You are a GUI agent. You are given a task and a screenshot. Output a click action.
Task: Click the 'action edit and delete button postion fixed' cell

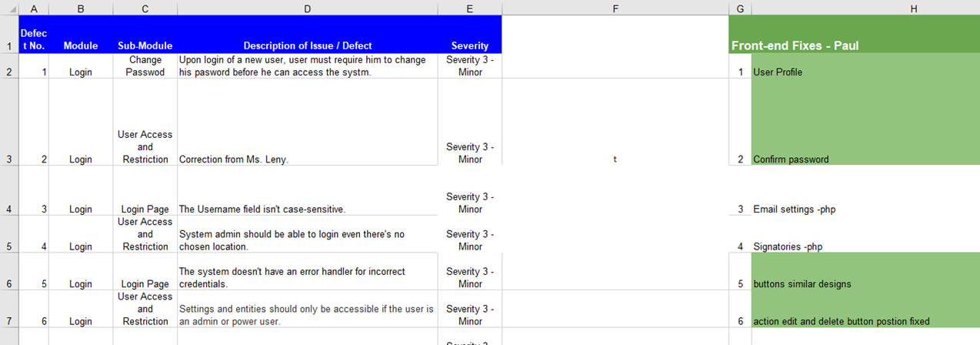(865, 310)
